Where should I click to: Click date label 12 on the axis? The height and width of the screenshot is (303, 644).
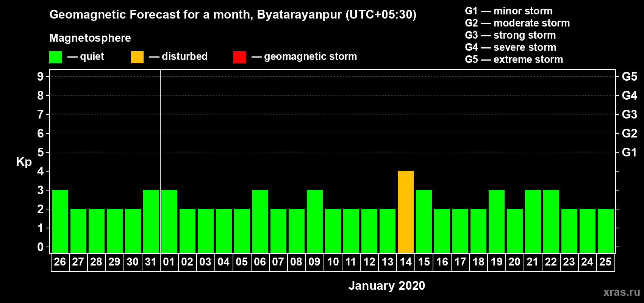click(369, 262)
